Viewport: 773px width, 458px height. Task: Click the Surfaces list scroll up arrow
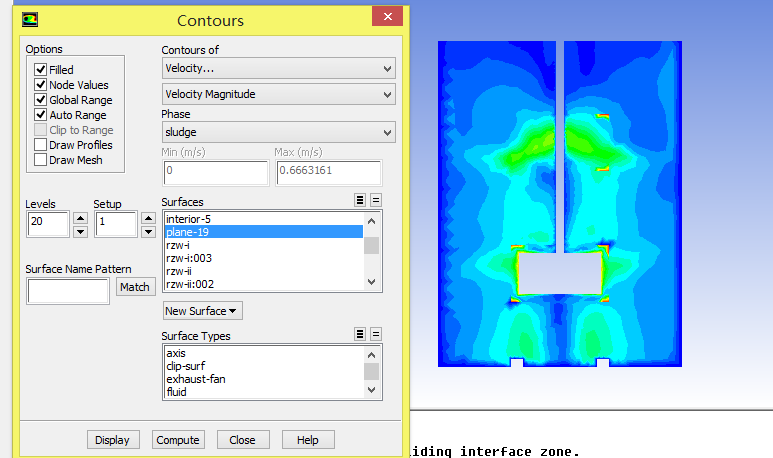(x=372, y=221)
